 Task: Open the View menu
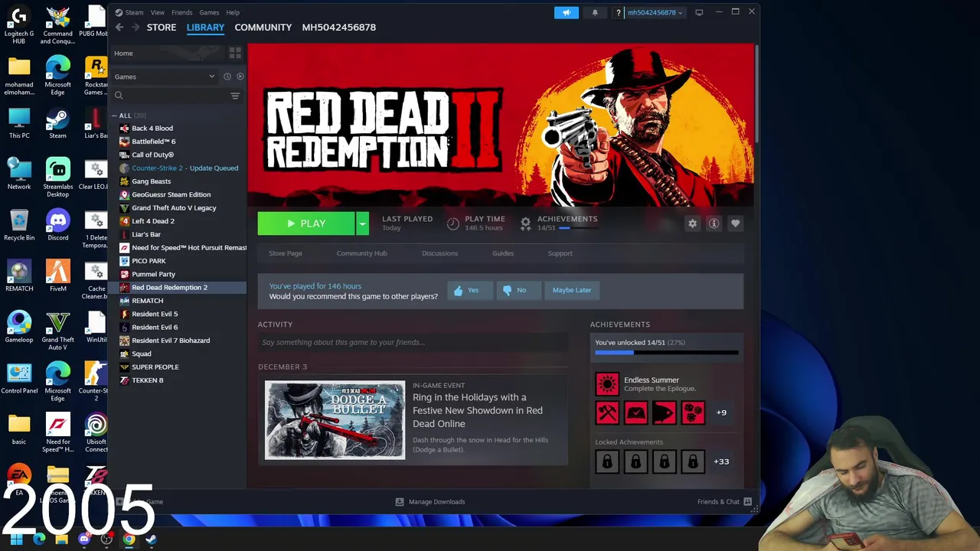click(x=157, y=12)
